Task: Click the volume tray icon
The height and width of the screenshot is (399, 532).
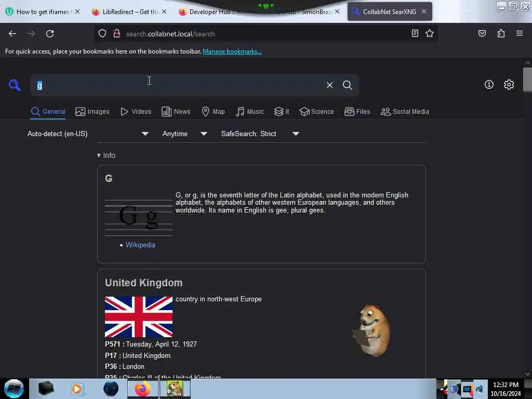Action: (x=480, y=389)
